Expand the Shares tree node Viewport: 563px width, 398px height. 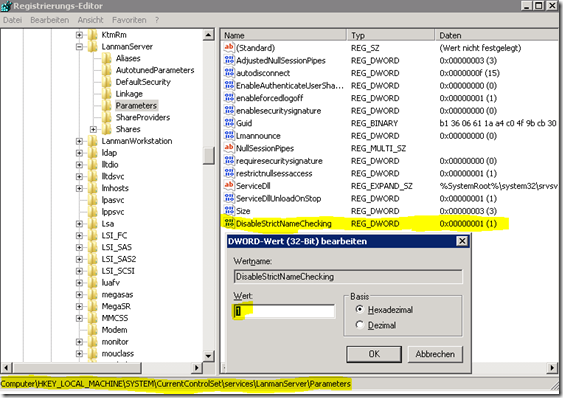[93, 129]
